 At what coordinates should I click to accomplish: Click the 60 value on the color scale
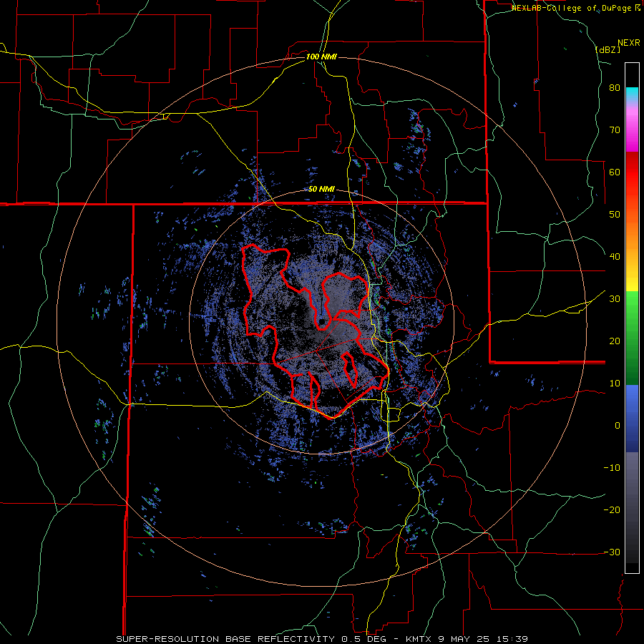click(x=615, y=172)
